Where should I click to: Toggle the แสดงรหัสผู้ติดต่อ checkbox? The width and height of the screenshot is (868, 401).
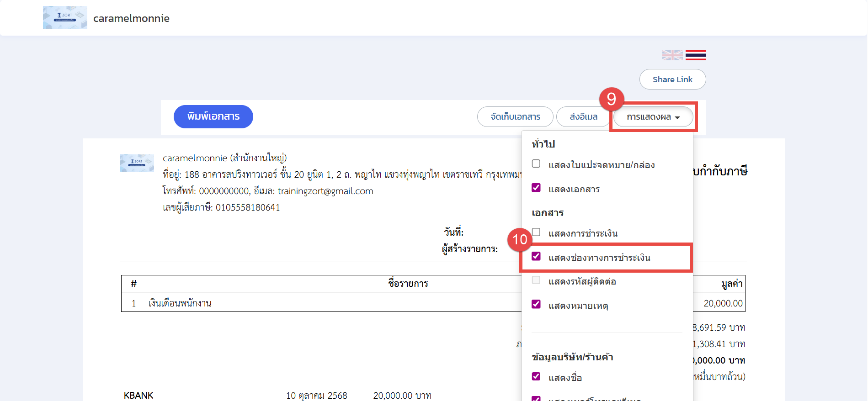point(536,280)
